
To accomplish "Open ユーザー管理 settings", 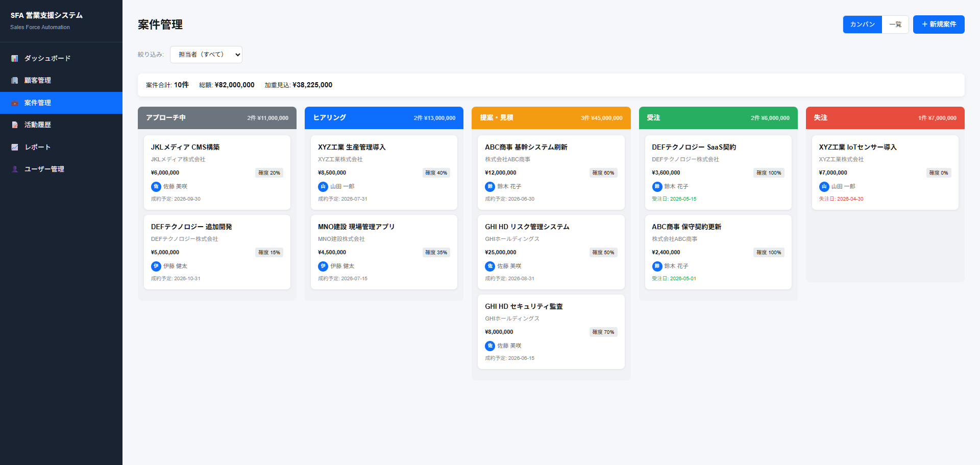I will (61, 169).
